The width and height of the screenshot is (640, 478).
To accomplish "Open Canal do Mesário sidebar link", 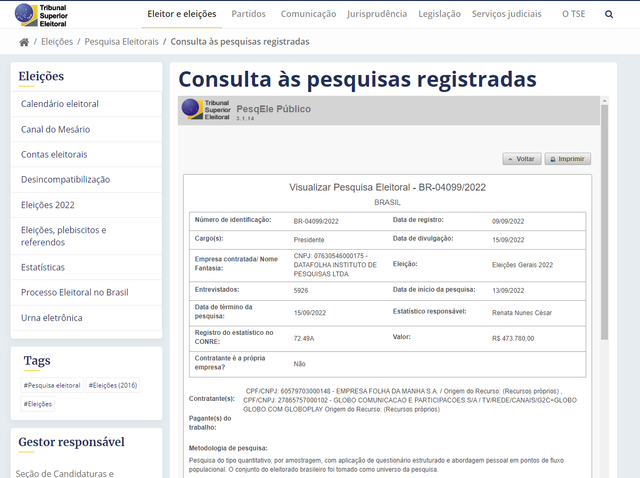I will tap(56, 129).
